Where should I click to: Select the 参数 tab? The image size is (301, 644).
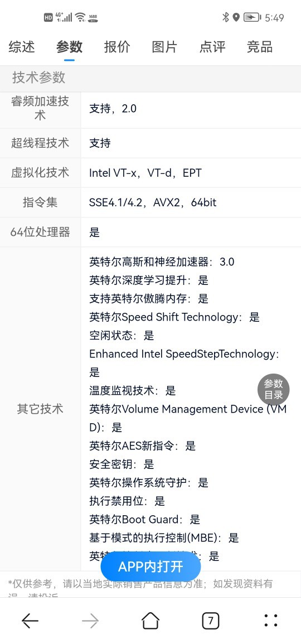pos(70,47)
